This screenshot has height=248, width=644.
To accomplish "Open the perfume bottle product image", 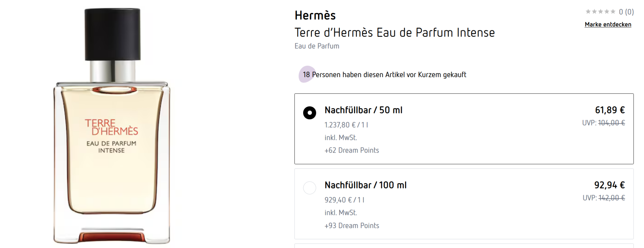I will click(x=112, y=126).
